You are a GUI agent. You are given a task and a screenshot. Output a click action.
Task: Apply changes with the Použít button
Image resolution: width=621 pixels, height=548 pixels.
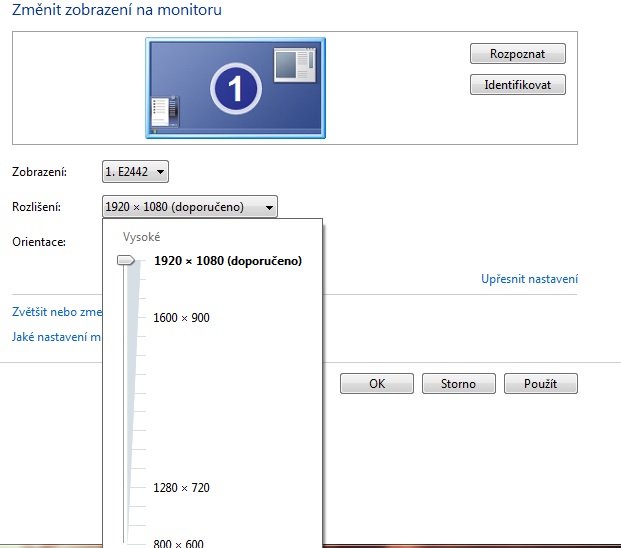pyautogui.click(x=541, y=384)
